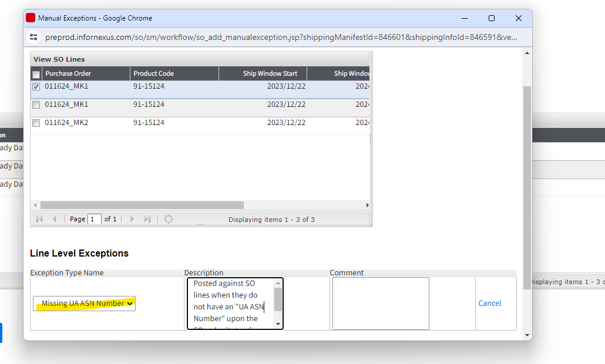The image size is (605, 364).
Task: Refresh the SO Lines grid
Action: click(x=168, y=219)
